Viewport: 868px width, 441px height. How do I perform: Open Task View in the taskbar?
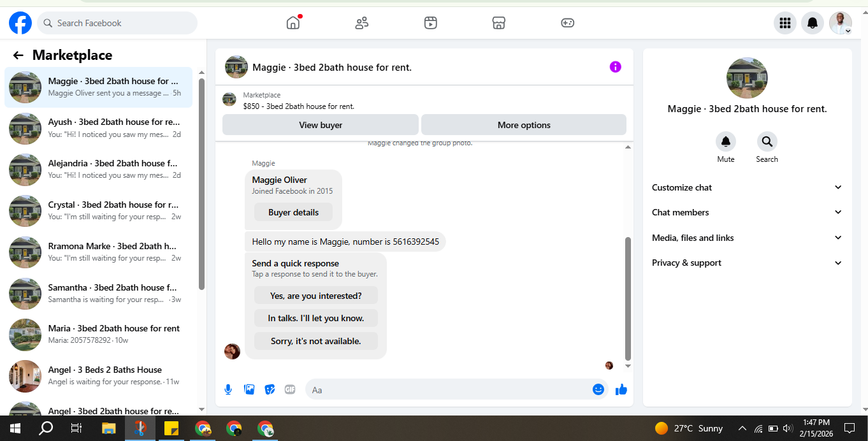(76, 428)
